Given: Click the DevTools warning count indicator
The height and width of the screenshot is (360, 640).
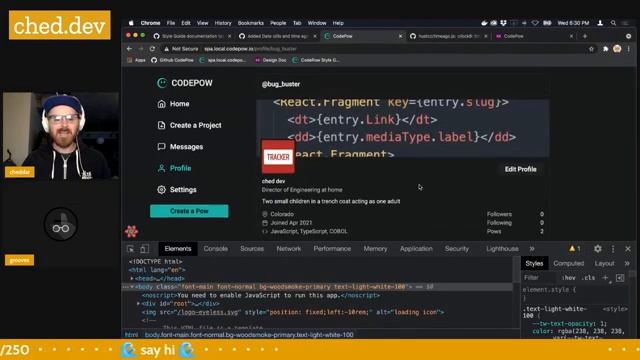Looking at the screenshot, I should 575,249.
